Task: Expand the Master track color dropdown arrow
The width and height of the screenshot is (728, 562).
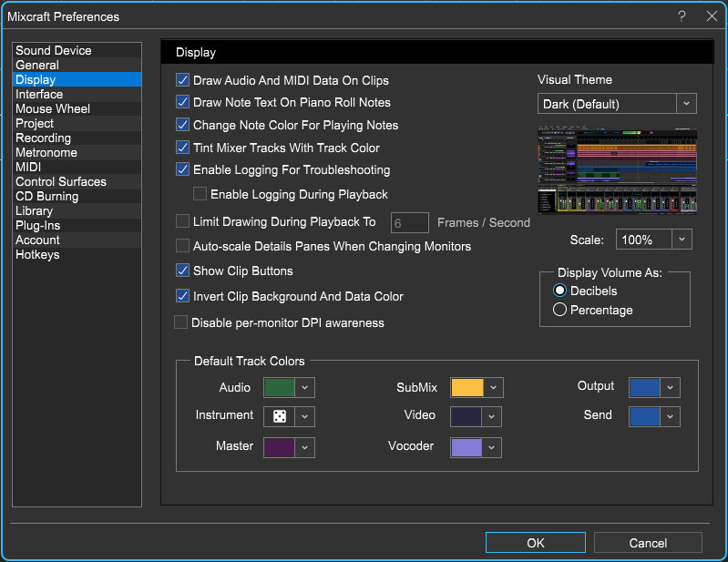Action: pyautogui.click(x=304, y=447)
